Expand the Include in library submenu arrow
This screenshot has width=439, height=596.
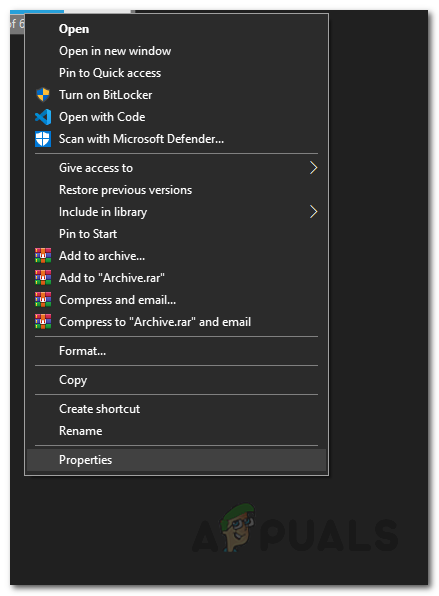tap(313, 212)
